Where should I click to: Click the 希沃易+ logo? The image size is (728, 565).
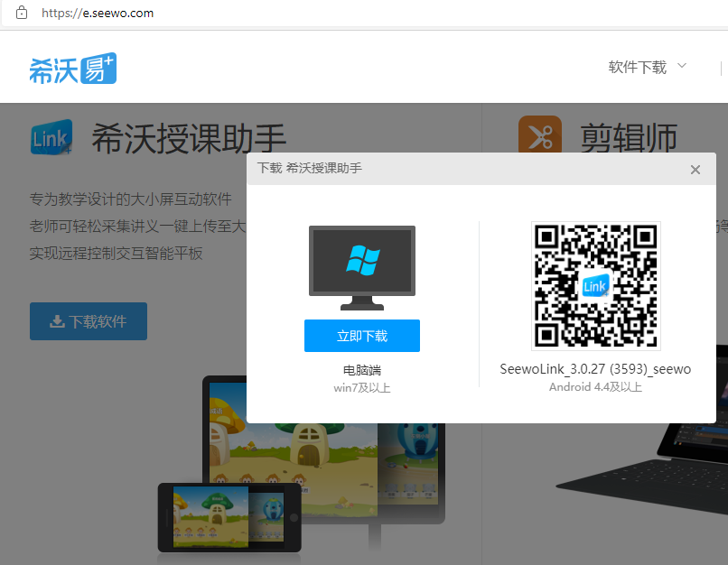pos(73,69)
